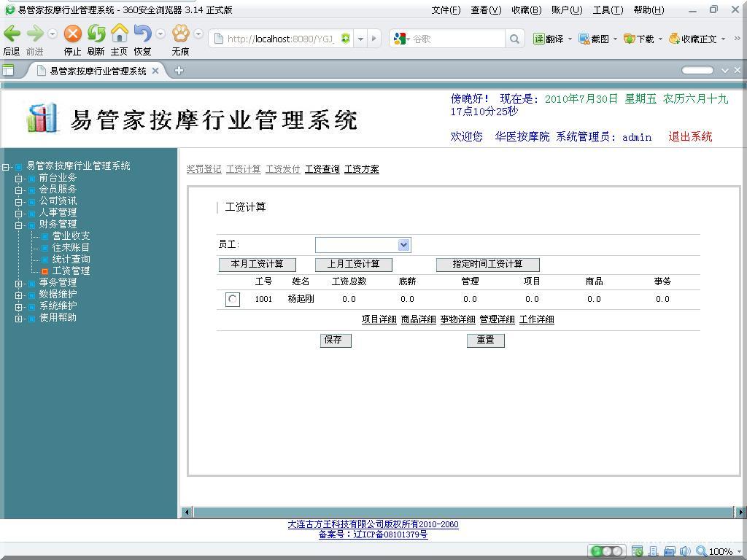Expand the 数据维护 tree node
This screenshot has height=560, width=747.
(19, 295)
